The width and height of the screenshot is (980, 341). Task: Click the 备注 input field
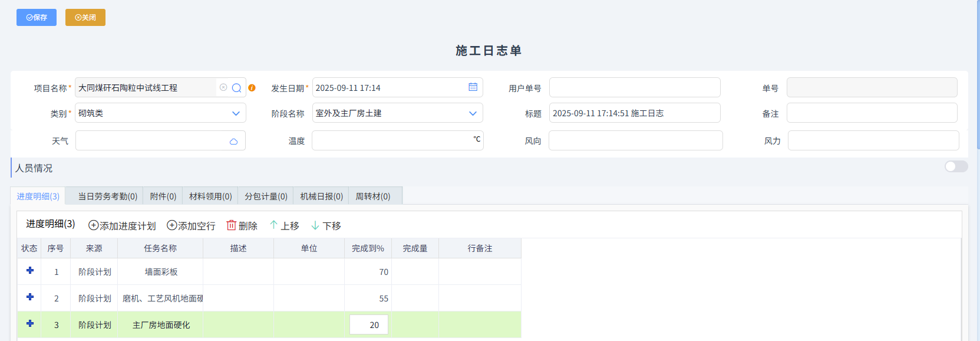pyautogui.click(x=872, y=113)
